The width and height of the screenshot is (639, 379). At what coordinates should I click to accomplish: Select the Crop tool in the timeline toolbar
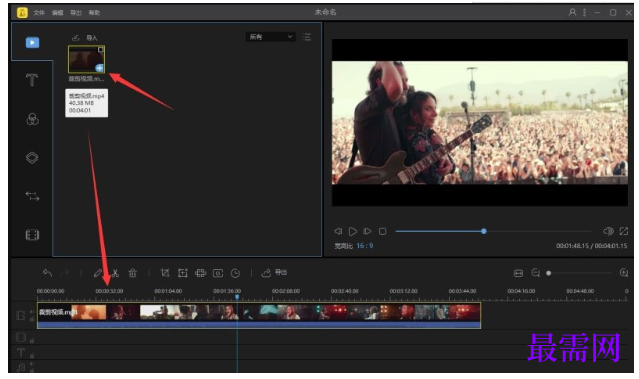[x=165, y=273]
